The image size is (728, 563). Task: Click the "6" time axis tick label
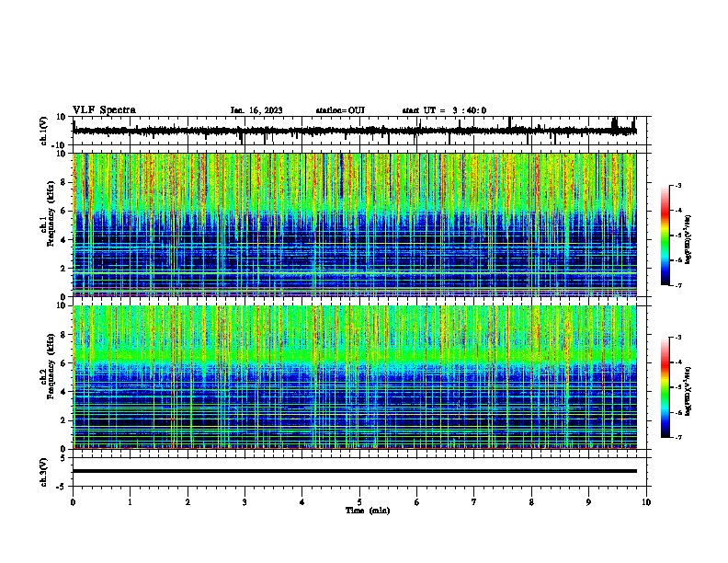click(x=417, y=502)
